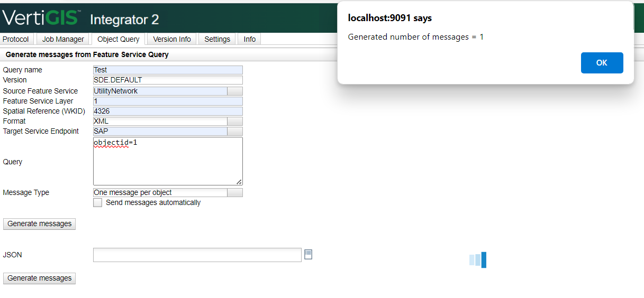Click the 'Feature Service Layer' label
The width and height of the screenshot is (644, 298).
point(38,101)
